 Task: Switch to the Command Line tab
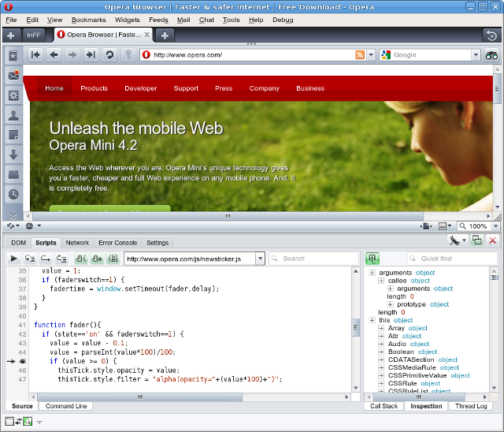coord(66,406)
